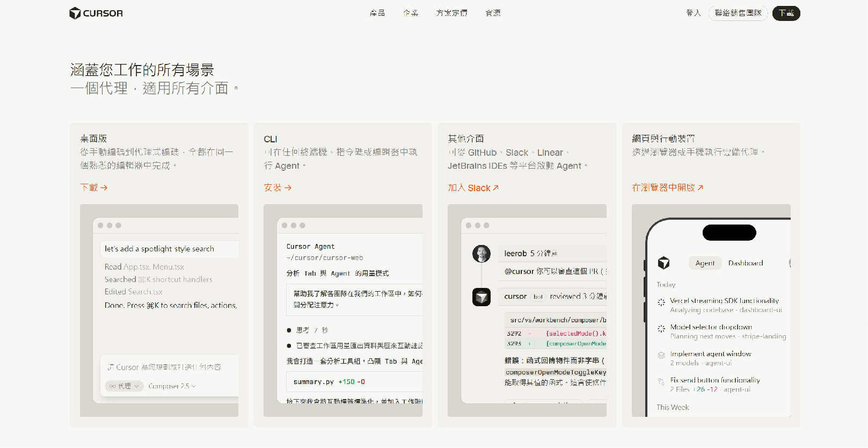
Task: Click the cursor bot cube avatar
Action: [482, 297]
